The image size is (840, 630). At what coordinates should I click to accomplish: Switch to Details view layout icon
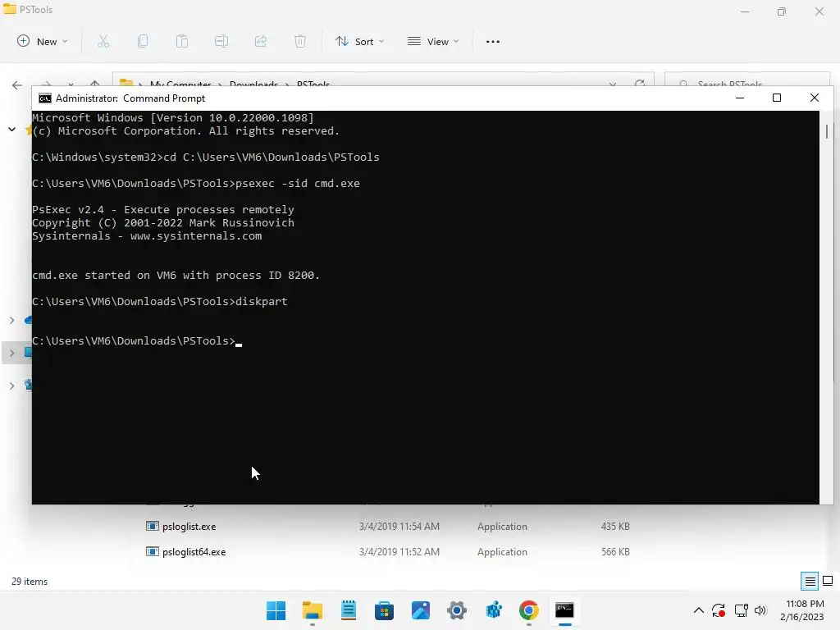coord(810,582)
